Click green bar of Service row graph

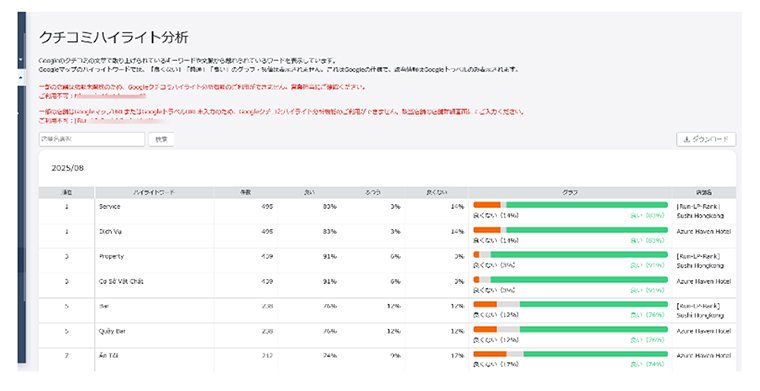coord(587,205)
